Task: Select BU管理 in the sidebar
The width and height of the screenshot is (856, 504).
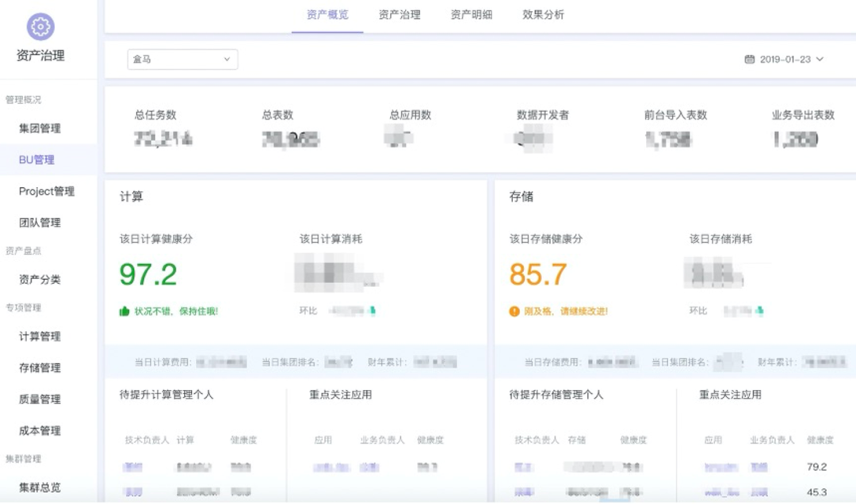Action: click(x=36, y=159)
